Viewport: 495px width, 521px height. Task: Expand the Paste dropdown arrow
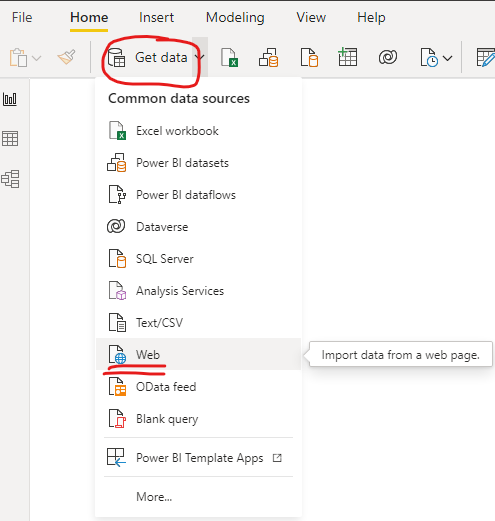pyautogui.click(x=37, y=58)
